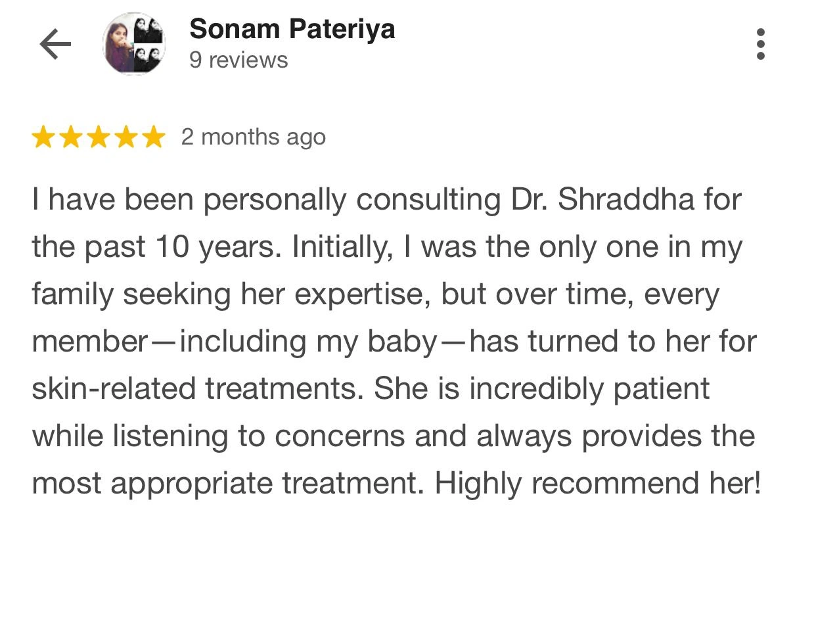Click "Highly recommend her!" sentence

[x=597, y=483]
